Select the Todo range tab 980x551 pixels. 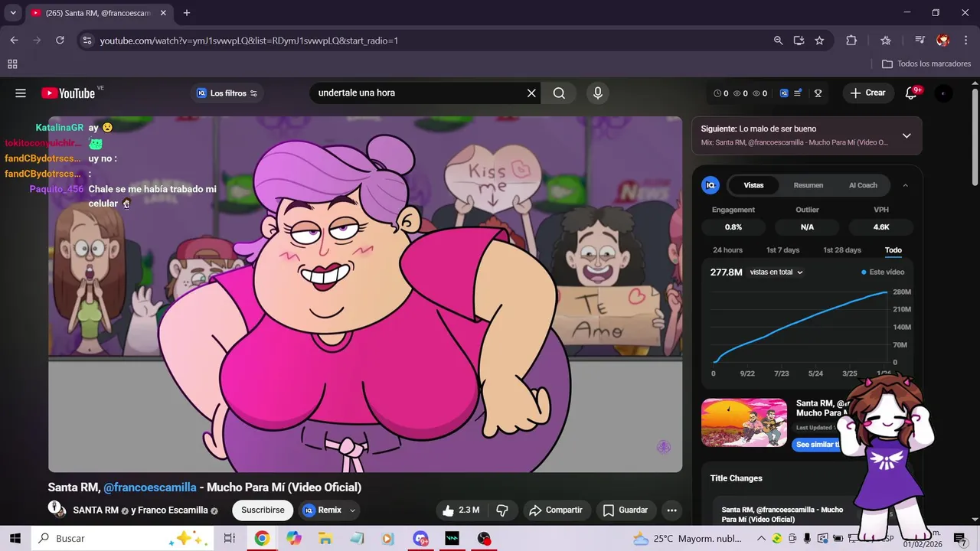pos(893,250)
